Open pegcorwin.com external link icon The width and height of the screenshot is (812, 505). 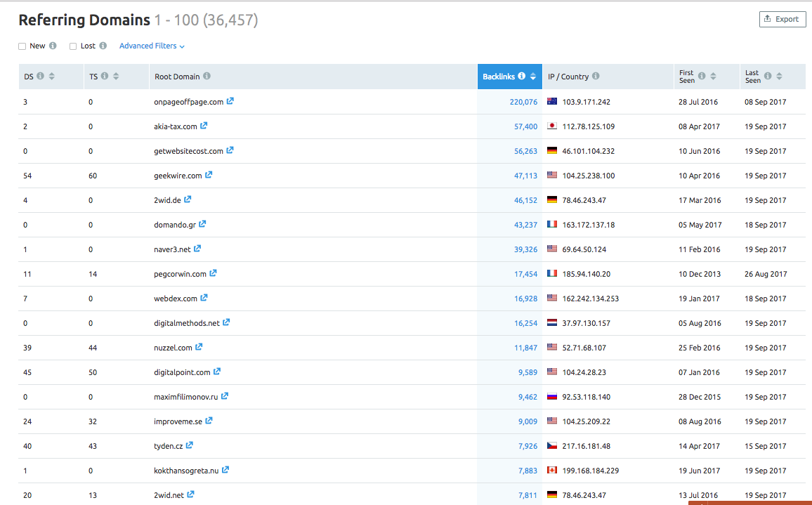click(213, 273)
